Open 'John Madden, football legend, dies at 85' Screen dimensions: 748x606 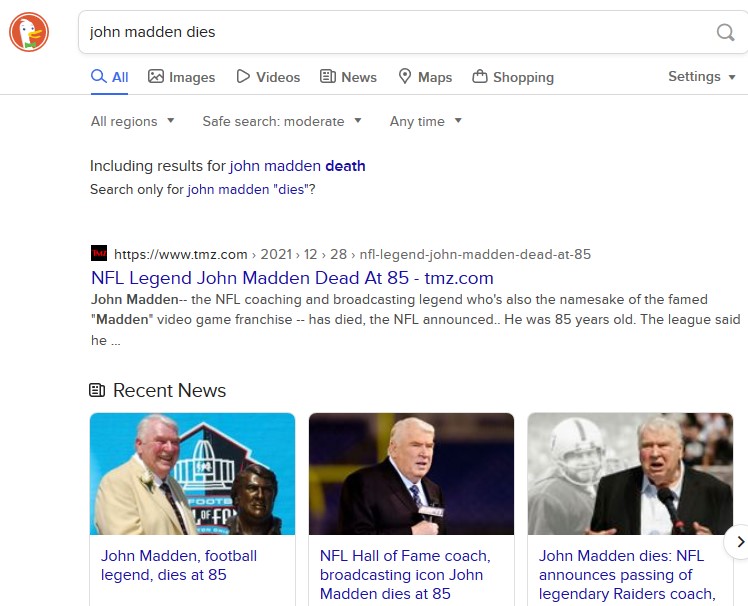click(x=179, y=565)
